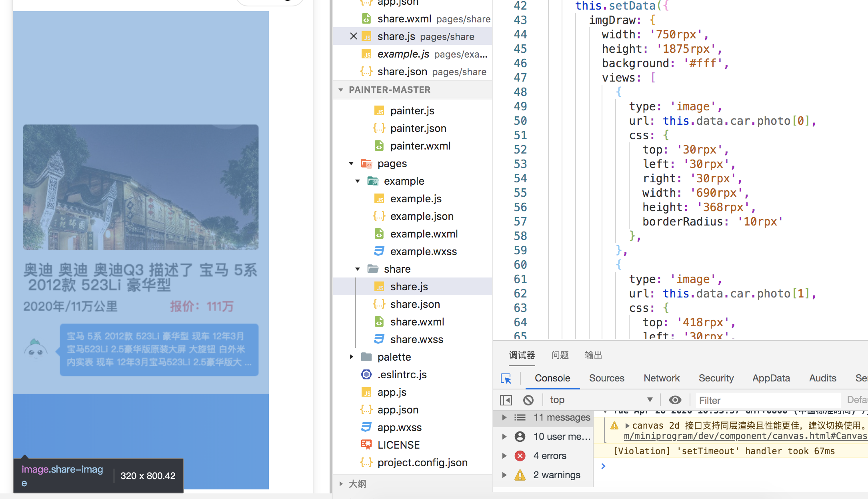The width and height of the screenshot is (868, 499).
Task: Select the 问题 panel tab
Action: click(560, 355)
